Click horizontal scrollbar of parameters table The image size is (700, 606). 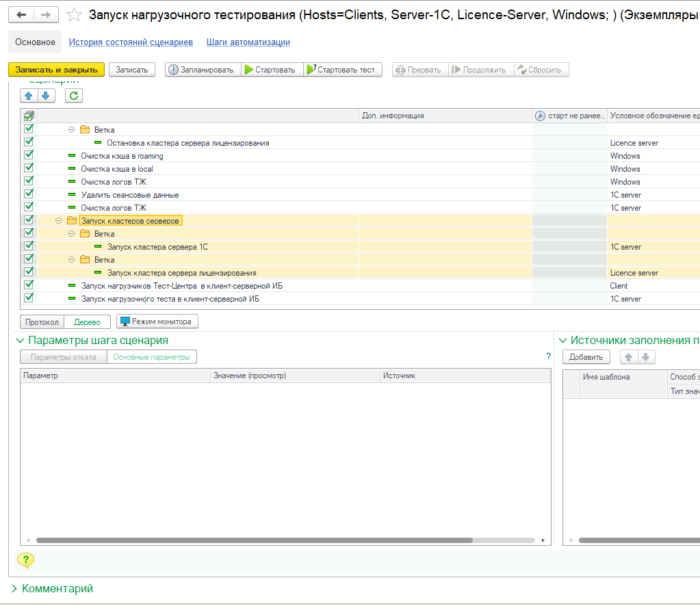(253, 540)
